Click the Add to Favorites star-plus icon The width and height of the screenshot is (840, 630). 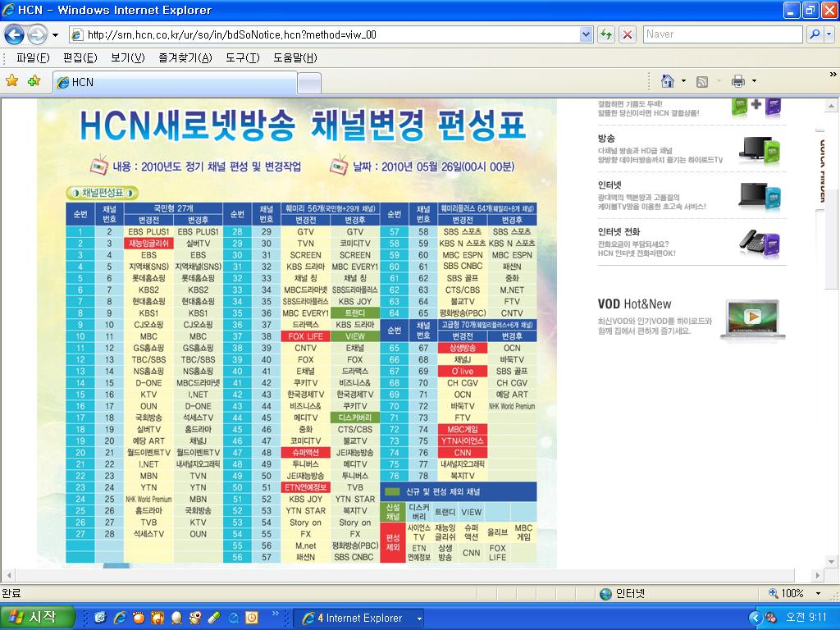tap(34, 81)
